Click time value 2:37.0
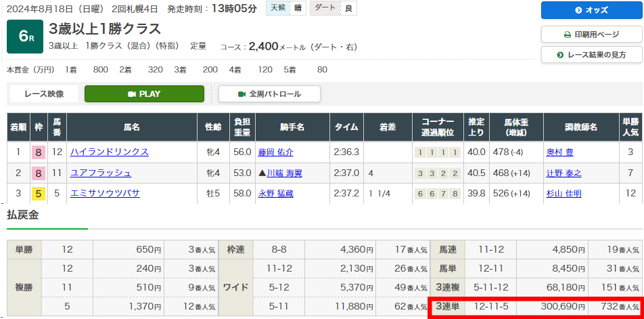The height and width of the screenshot is (319, 644). point(346,173)
